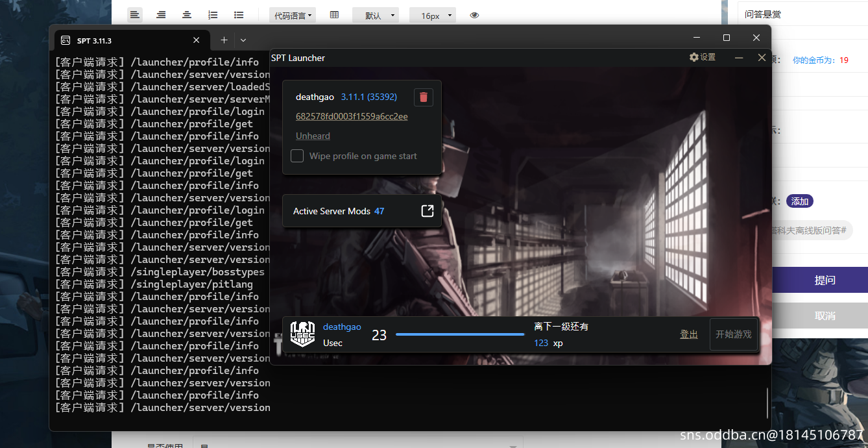Open Active Server Mods external link icon
Image resolution: width=868 pixels, height=448 pixels.
point(428,211)
